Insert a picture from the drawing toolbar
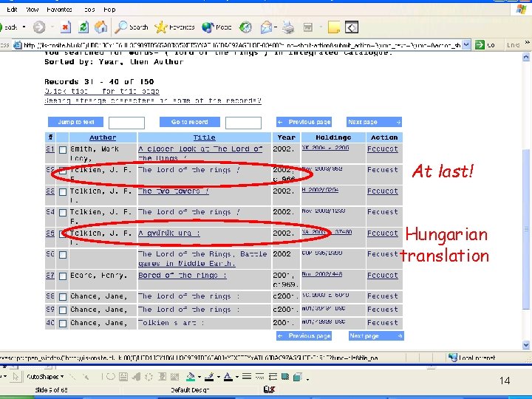Viewport: 532px width, 399px height. (x=174, y=377)
